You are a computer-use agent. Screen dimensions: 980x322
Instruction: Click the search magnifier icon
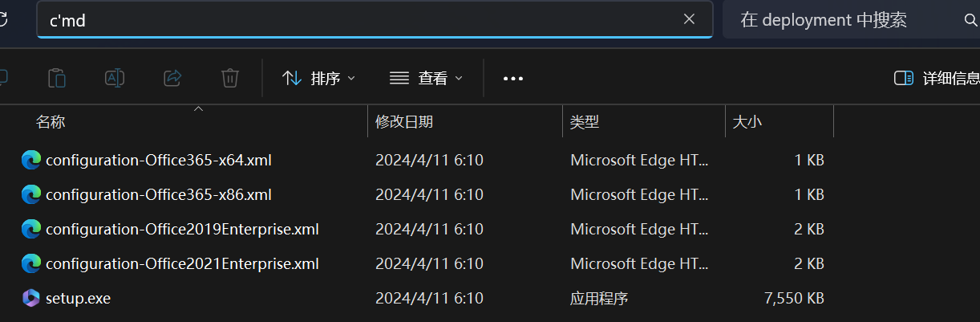point(970,20)
